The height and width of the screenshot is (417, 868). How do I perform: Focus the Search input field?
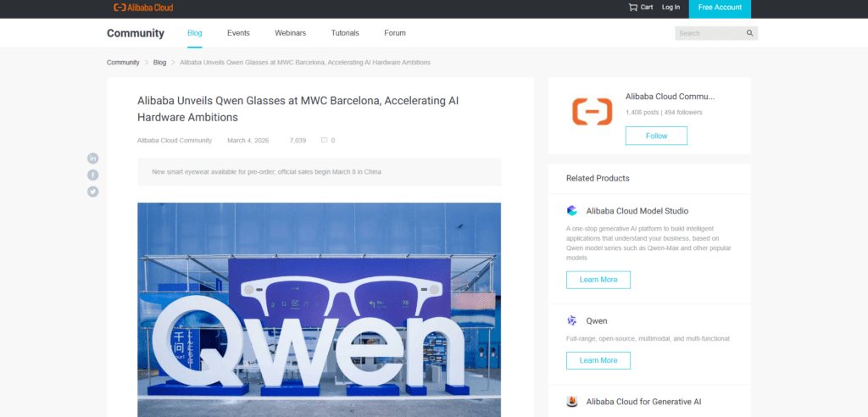coord(710,33)
